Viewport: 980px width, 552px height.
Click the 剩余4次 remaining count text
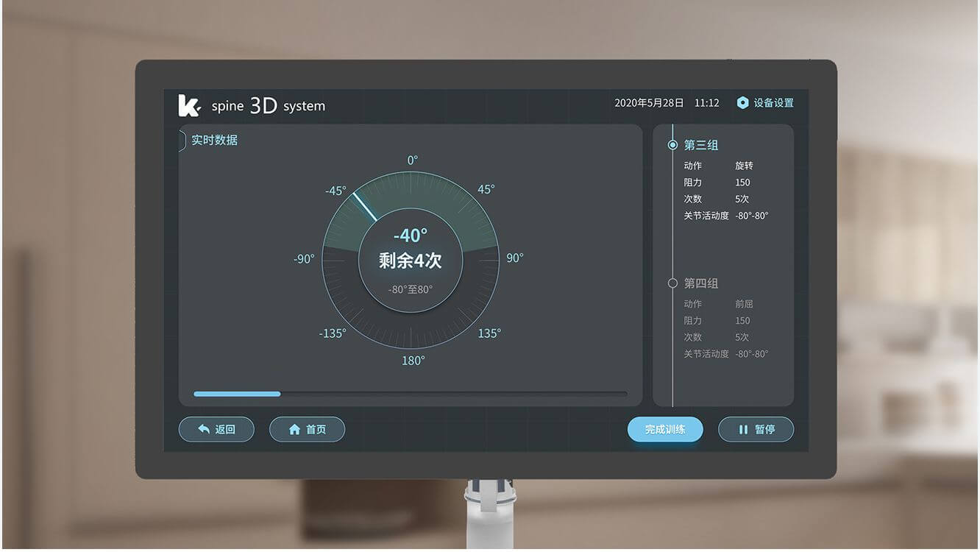pyautogui.click(x=410, y=261)
